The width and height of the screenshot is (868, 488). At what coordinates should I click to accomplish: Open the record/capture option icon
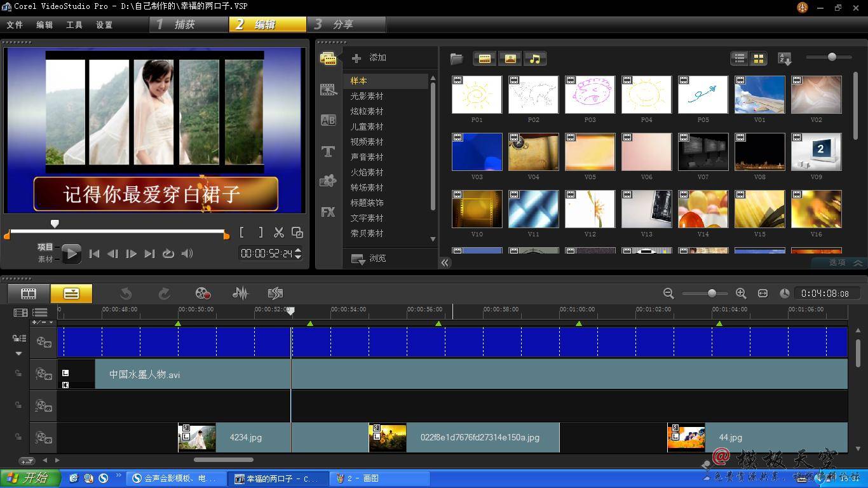pyautogui.click(x=202, y=293)
